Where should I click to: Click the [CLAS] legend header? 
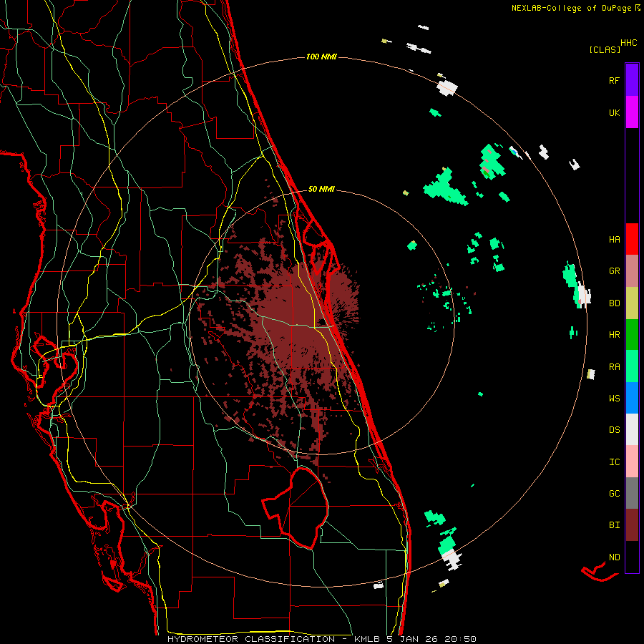605,49
